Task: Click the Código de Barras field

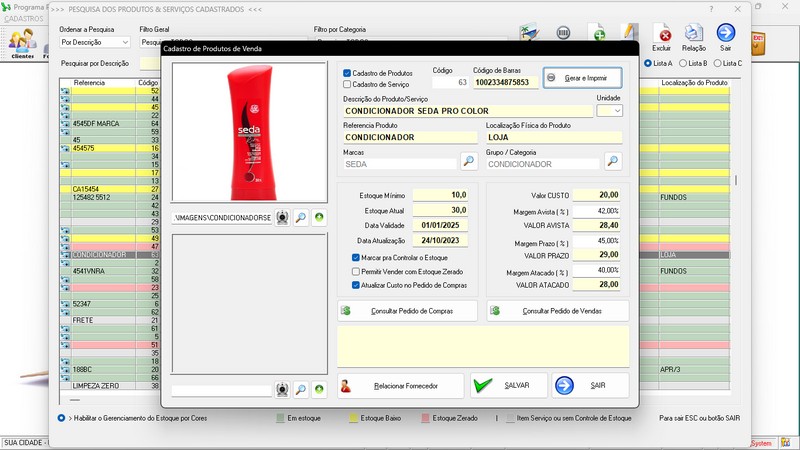Action: coord(505,82)
